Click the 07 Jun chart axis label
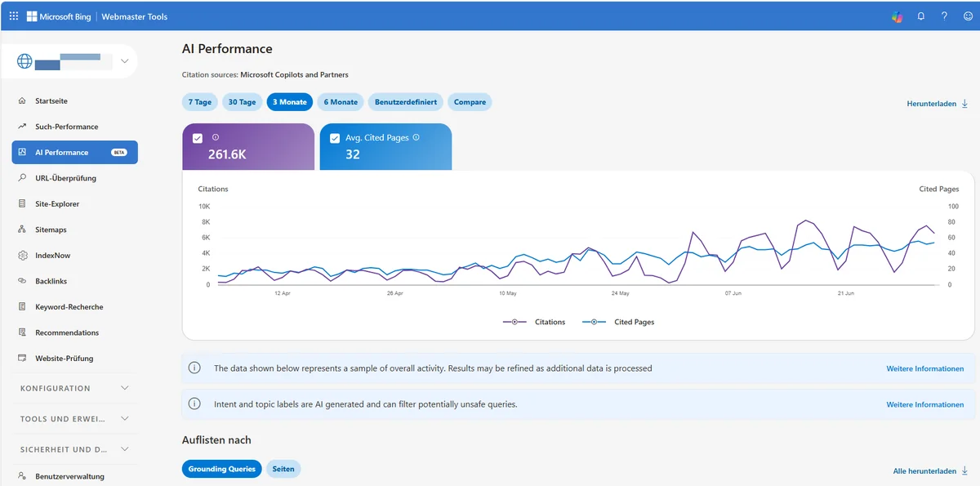980x486 pixels. [x=733, y=292]
